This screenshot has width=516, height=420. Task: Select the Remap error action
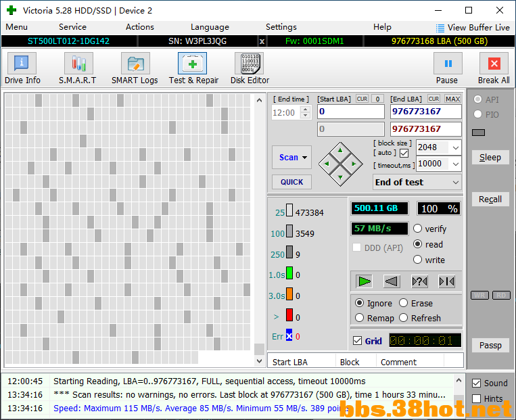pyautogui.click(x=359, y=318)
